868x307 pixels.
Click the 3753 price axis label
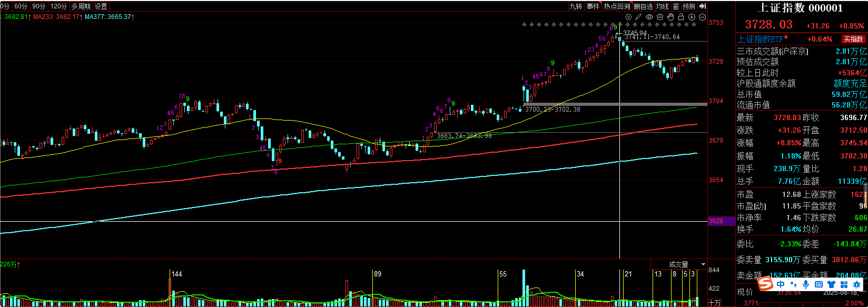(716, 23)
